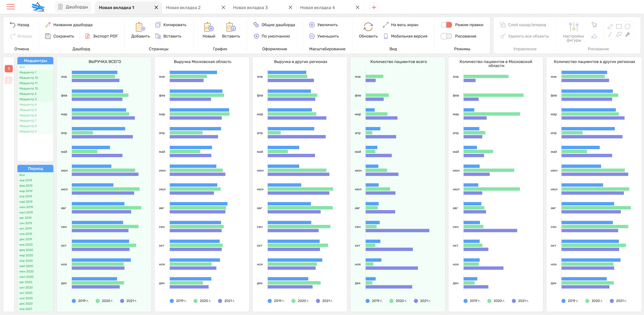Select Медцентр 10 in the Медцентры filter

coord(29,78)
